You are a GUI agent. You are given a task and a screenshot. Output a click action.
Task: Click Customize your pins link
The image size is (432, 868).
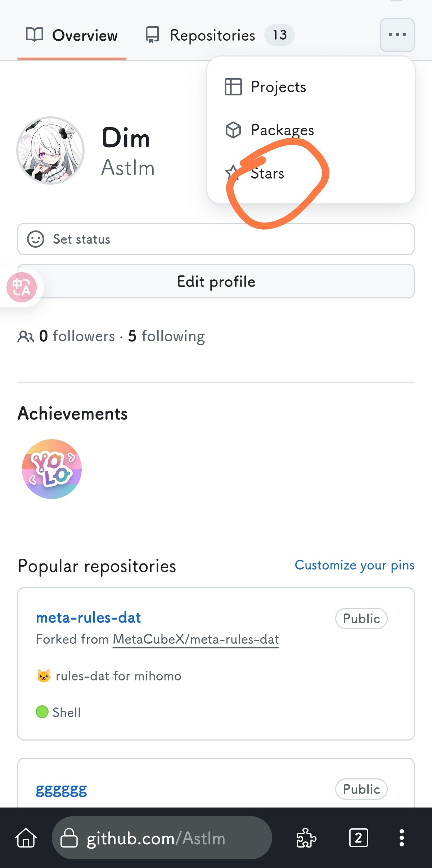coord(355,565)
